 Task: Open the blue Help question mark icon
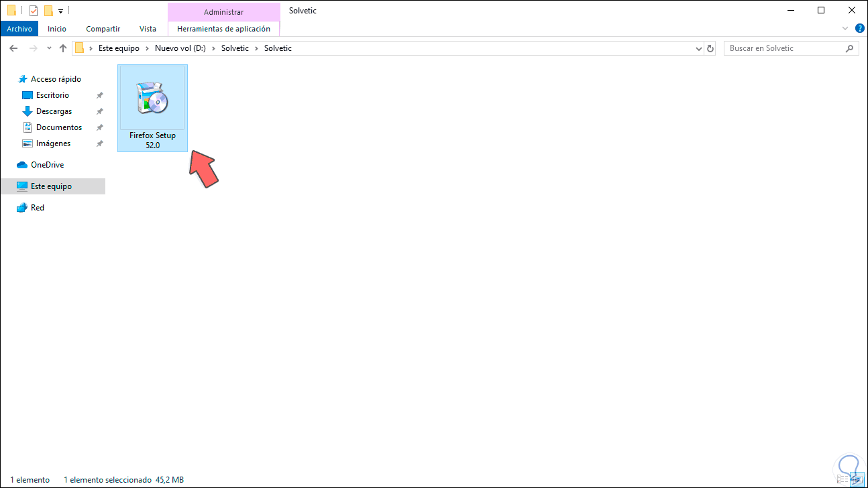point(859,29)
